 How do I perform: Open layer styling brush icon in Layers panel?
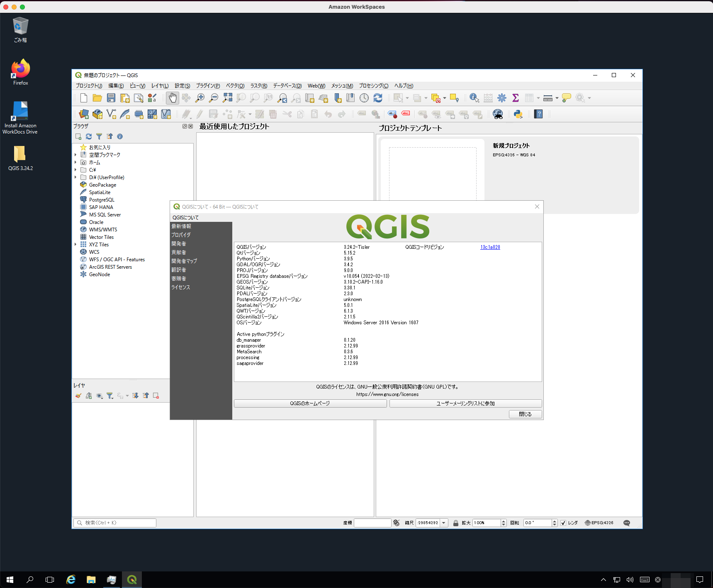78,396
